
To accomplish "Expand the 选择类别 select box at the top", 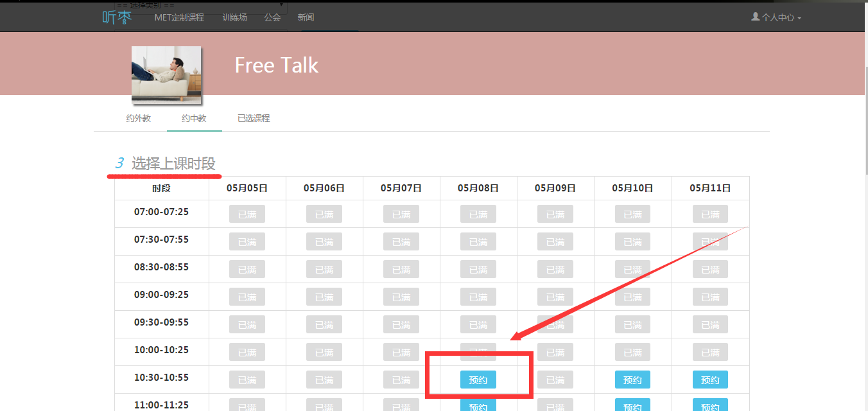I will (x=200, y=5).
